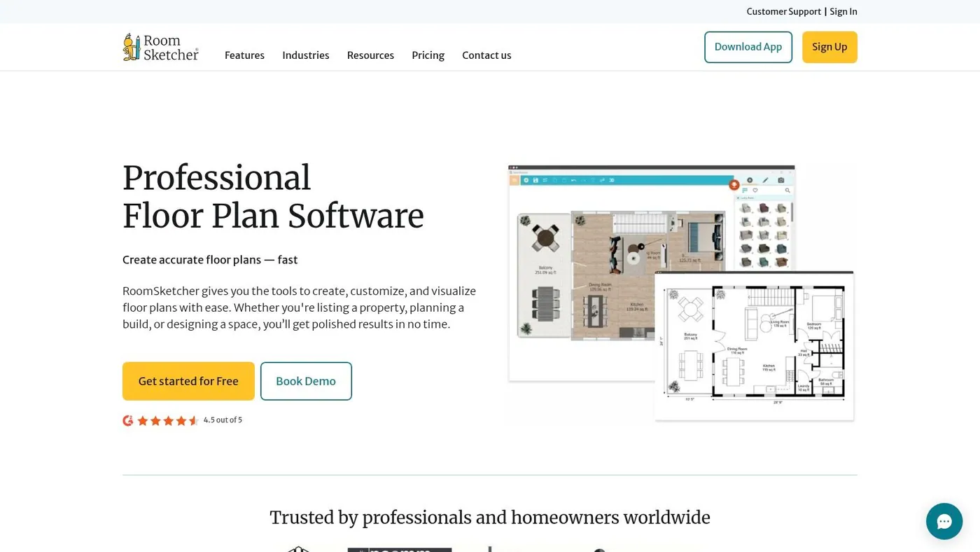980x552 pixels.
Task: Open the Features menu
Action: 244,55
